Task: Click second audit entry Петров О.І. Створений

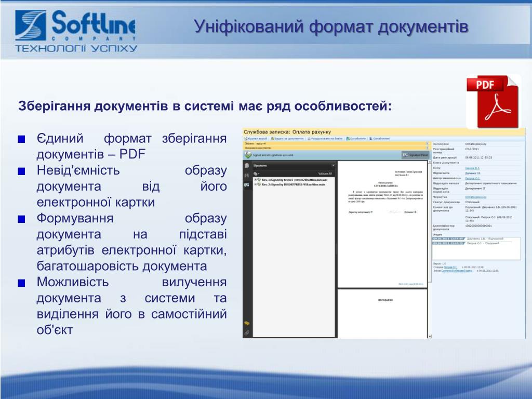Action: (466, 243)
